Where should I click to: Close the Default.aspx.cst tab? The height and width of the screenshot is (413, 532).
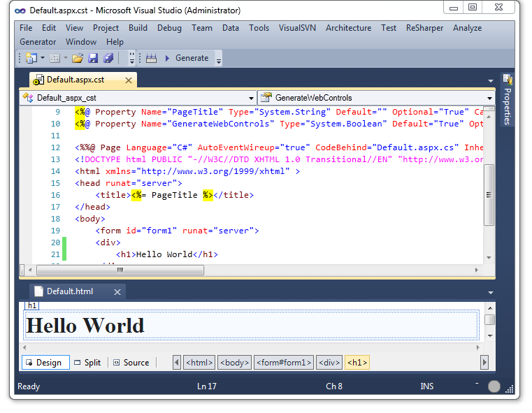(129, 80)
